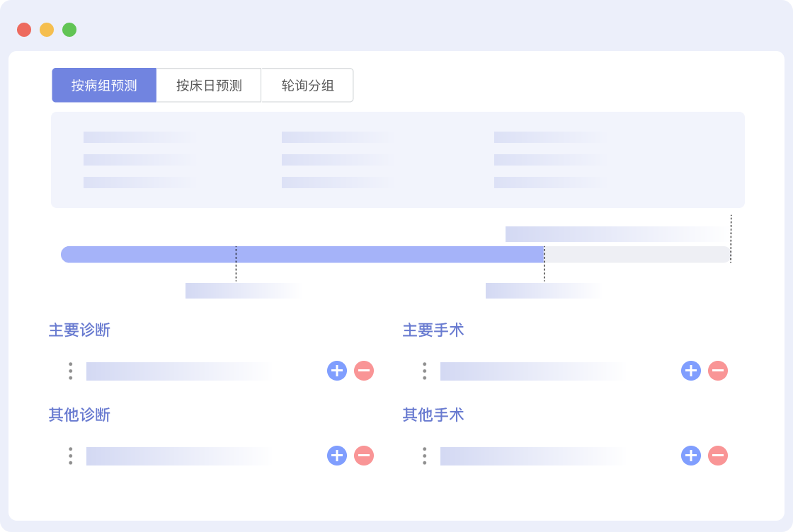The width and height of the screenshot is (793, 532).
Task: Remove the row under 主要手术
Action: coord(718,371)
